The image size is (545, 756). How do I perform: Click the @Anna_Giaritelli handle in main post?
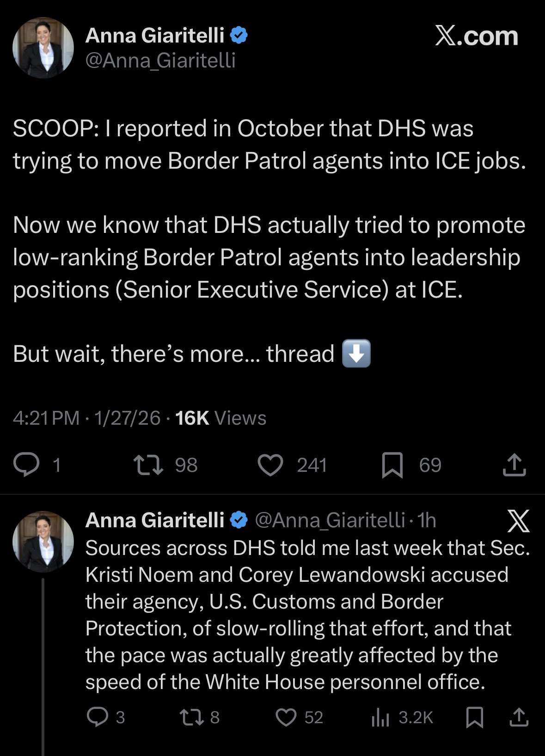pyautogui.click(x=160, y=60)
